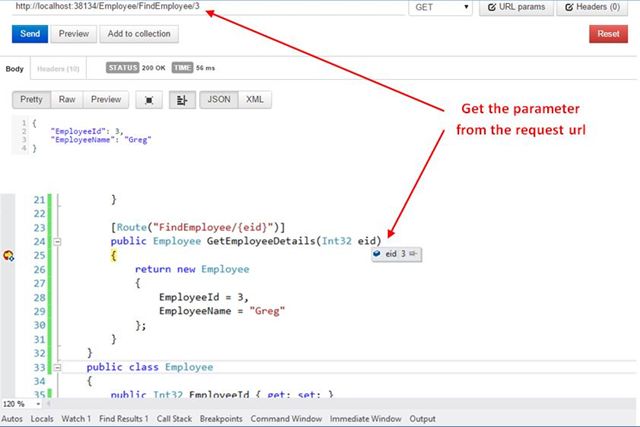Image resolution: width=640 pixels, height=427 pixels.
Task: Click the red Reset button
Action: 608,34
